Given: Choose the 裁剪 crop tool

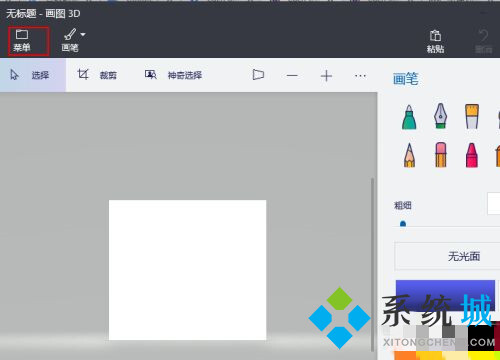Looking at the screenshot, I should (x=97, y=75).
